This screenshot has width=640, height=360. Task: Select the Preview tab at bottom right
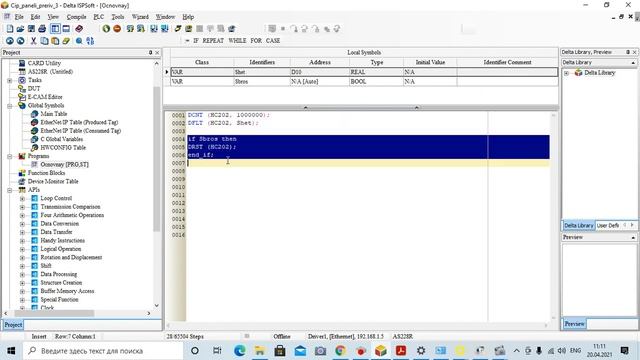pyautogui.click(x=574, y=324)
